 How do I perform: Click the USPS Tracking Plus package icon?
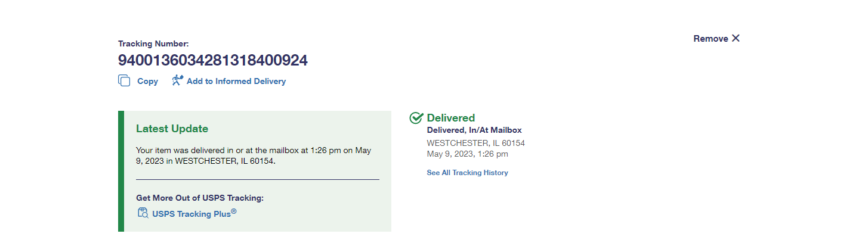click(143, 213)
